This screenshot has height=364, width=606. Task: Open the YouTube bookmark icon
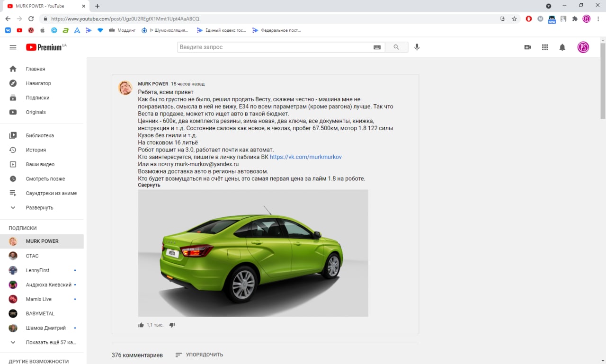19,30
